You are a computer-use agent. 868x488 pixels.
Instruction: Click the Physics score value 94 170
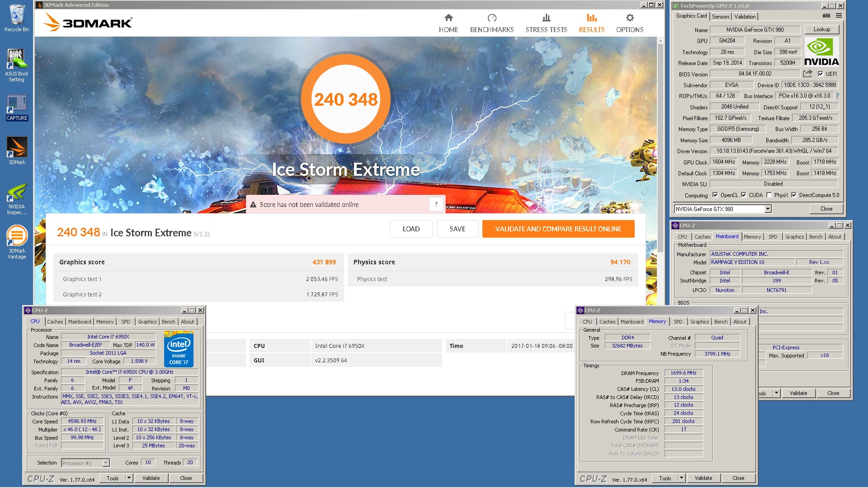[x=620, y=262]
